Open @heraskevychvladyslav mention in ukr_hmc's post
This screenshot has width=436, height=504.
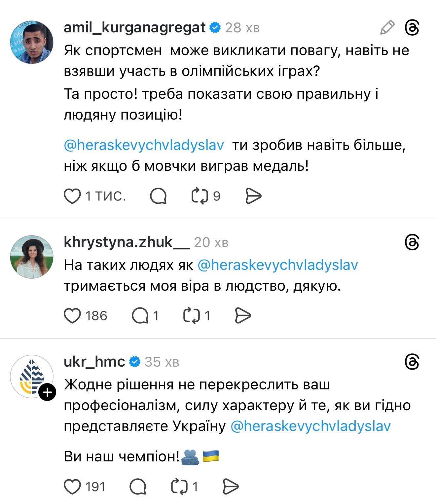(310, 426)
